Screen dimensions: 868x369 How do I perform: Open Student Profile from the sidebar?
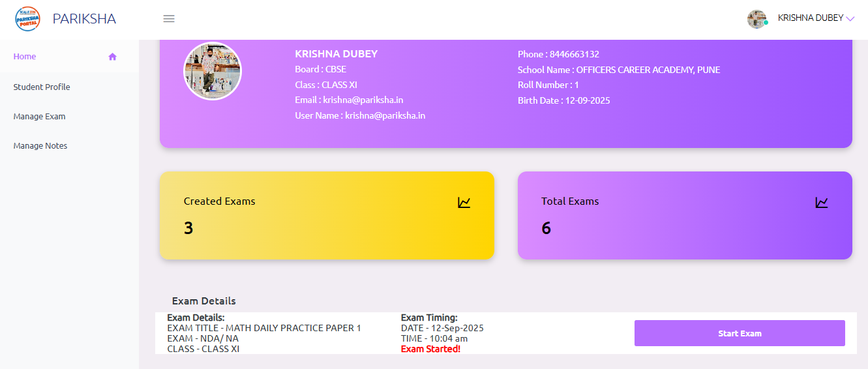click(42, 87)
